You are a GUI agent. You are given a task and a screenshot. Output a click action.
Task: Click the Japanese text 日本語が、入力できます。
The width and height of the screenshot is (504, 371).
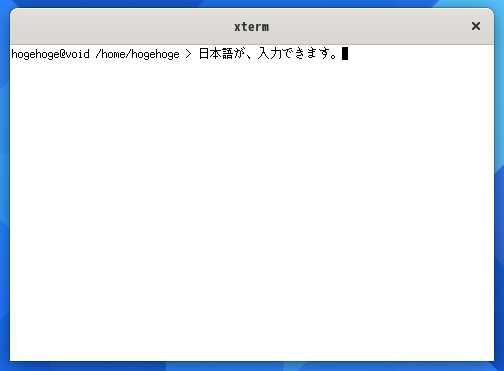coord(268,54)
